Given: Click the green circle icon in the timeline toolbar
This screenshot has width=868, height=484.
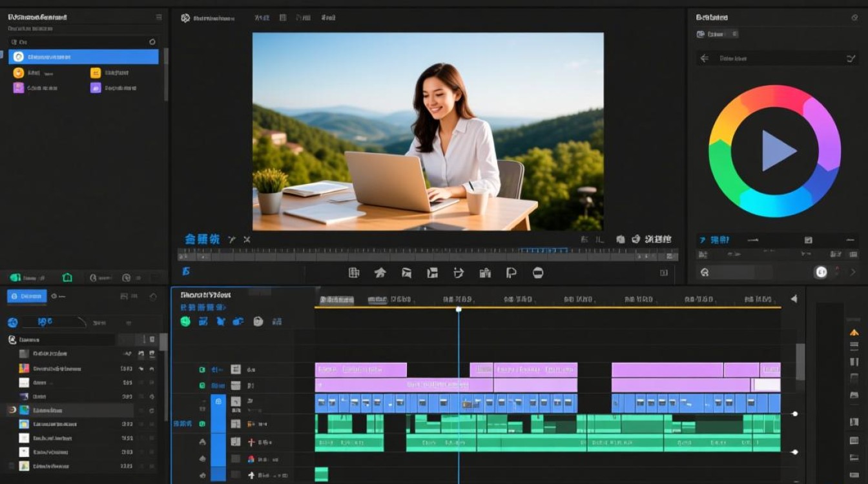Looking at the screenshot, I should (185, 321).
